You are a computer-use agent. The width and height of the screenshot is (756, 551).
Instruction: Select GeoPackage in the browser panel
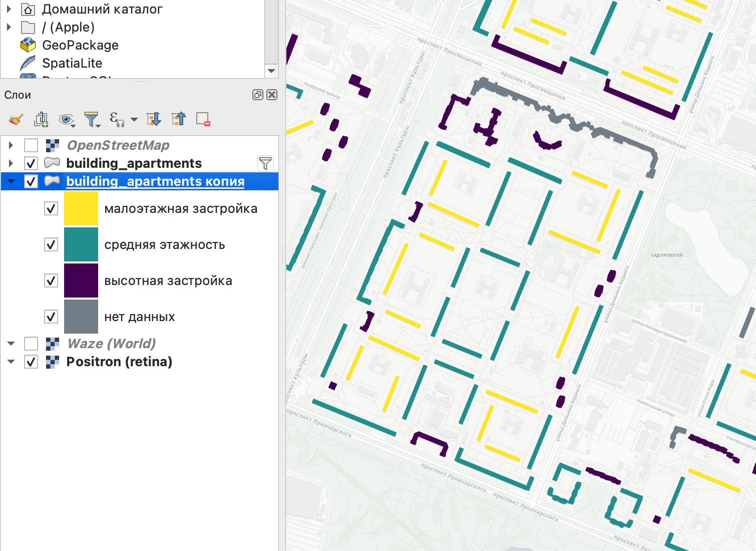point(80,45)
